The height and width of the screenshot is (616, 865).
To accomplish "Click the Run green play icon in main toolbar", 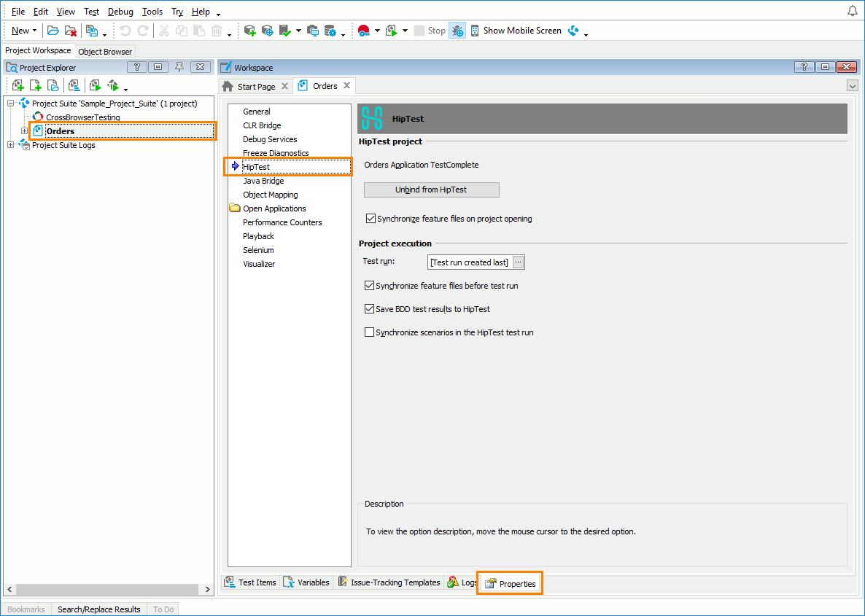I will (392, 31).
